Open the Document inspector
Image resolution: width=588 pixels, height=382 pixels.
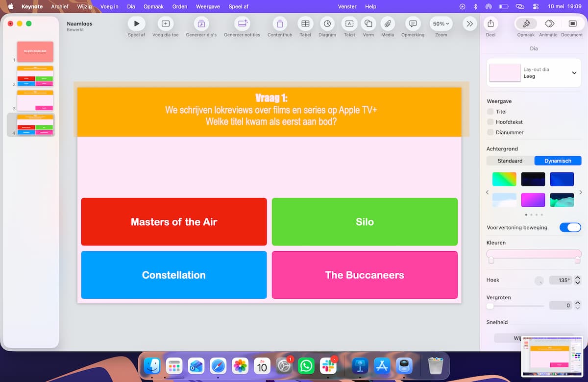pos(572,24)
